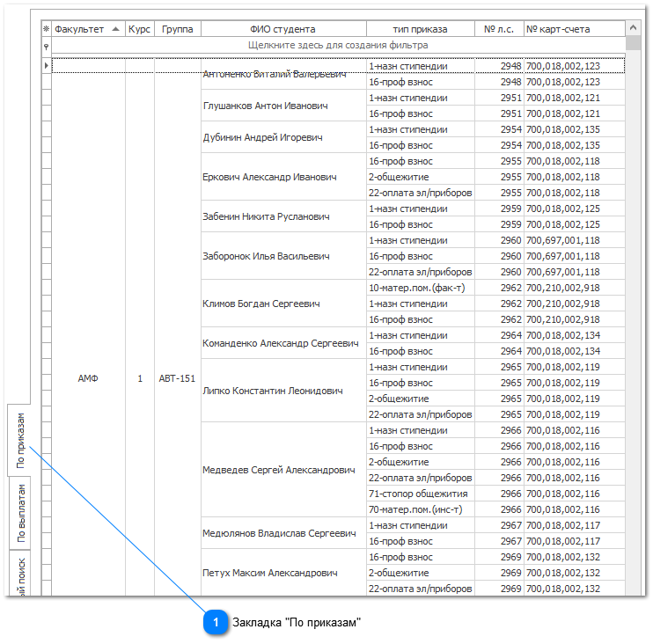Open the asterisk column-chooser icon in grid corner
The width and height of the screenshot is (653, 644).
(x=47, y=29)
